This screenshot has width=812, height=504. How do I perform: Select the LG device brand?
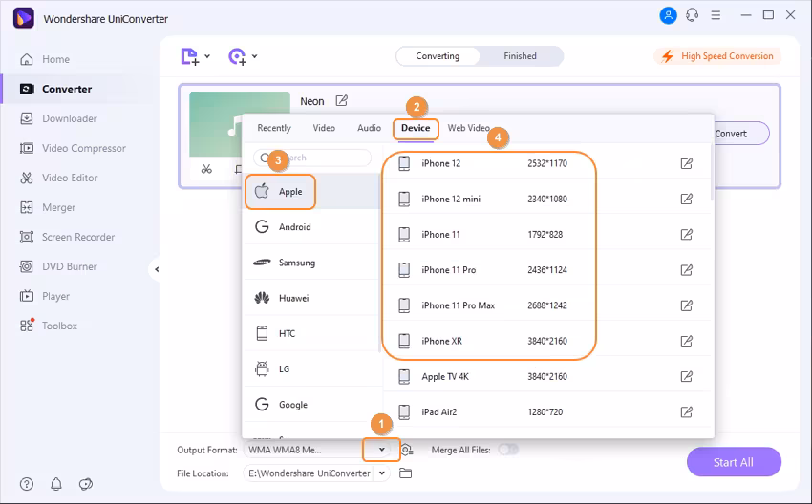click(x=310, y=369)
